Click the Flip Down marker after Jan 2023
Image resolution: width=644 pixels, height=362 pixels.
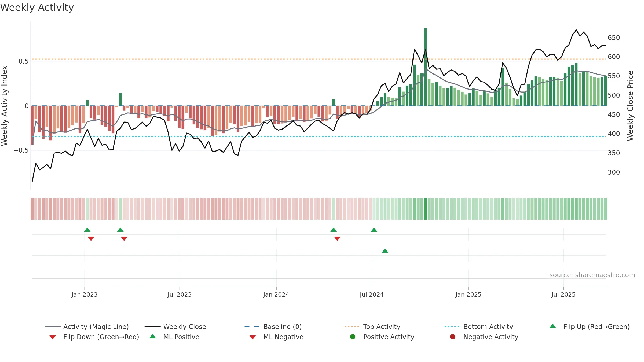(x=91, y=239)
